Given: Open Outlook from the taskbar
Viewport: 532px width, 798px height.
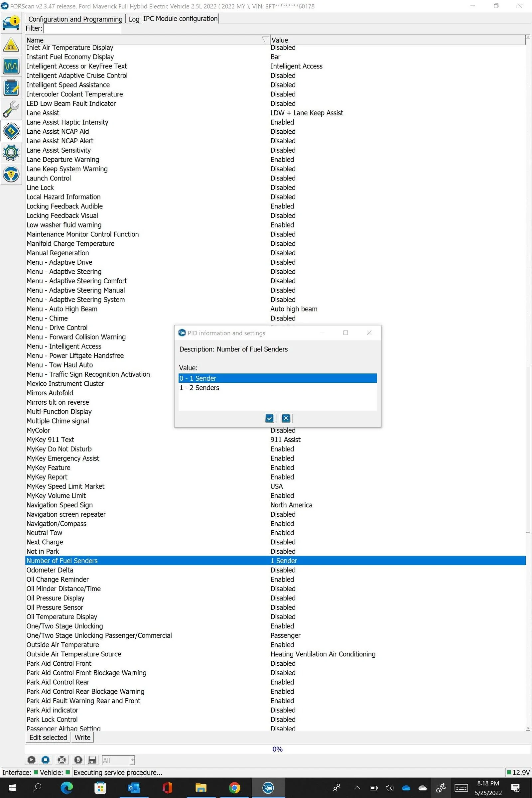Looking at the screenshot, I should (134, 787).
